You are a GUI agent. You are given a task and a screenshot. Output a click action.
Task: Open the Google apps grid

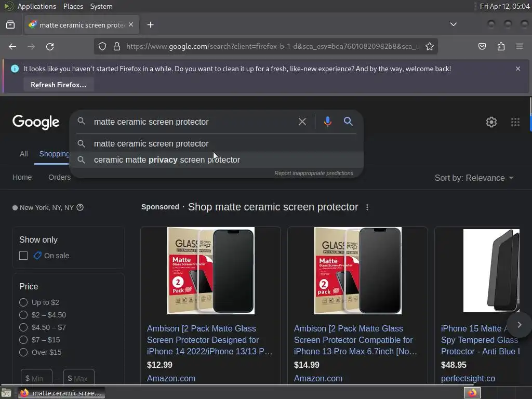coord(515,122)
